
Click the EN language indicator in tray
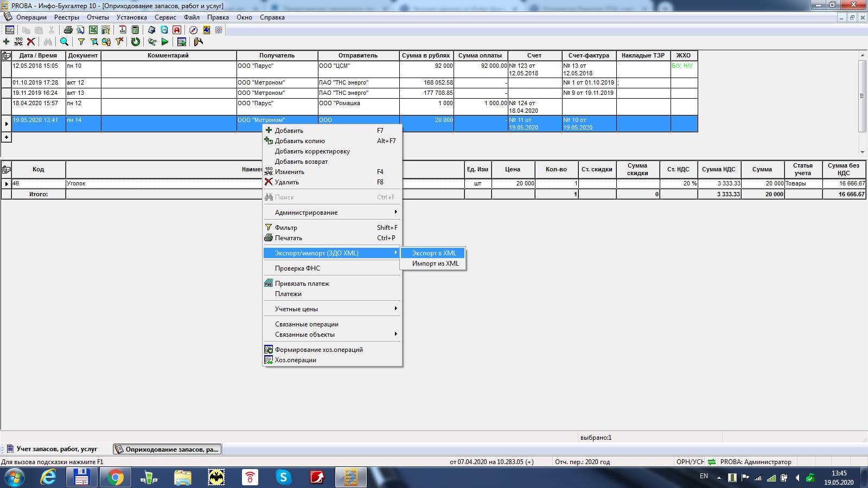pyautogui.click(x=704, y=476)
